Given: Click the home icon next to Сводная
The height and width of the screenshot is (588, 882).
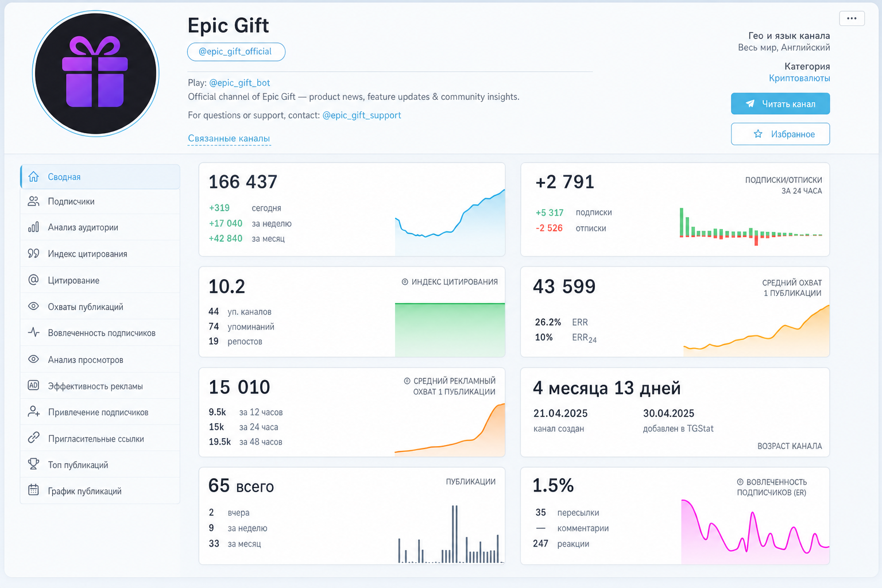Looking at the screenshot, I should pos(33,177).
